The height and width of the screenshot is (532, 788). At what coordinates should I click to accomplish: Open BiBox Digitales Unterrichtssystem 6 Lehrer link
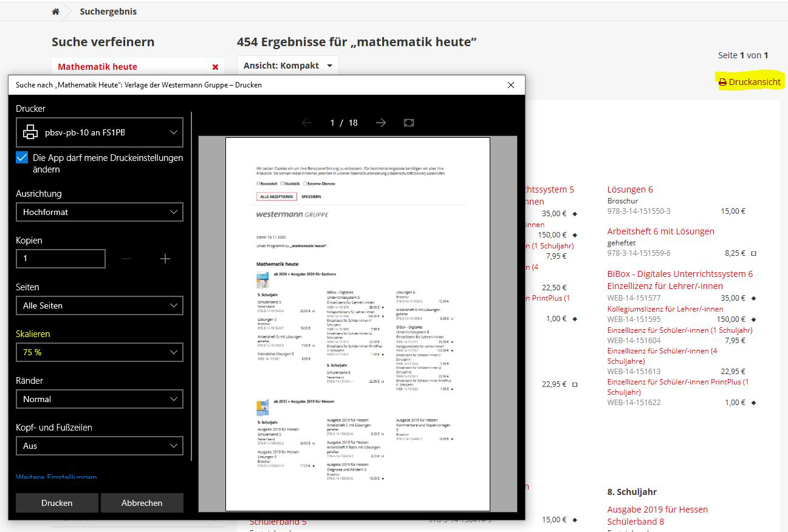coord(680,279)
